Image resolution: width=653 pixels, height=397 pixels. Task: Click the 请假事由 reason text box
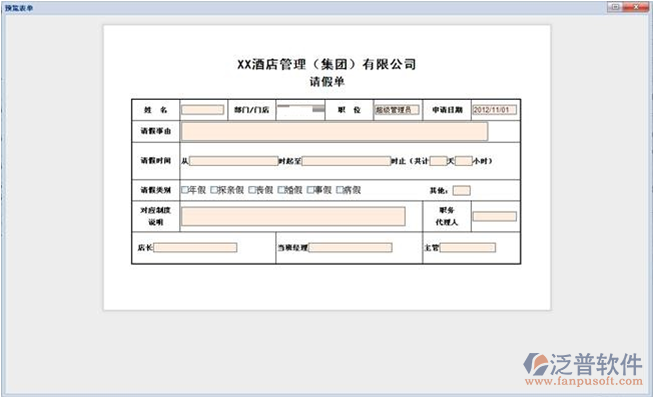point(334,131)
